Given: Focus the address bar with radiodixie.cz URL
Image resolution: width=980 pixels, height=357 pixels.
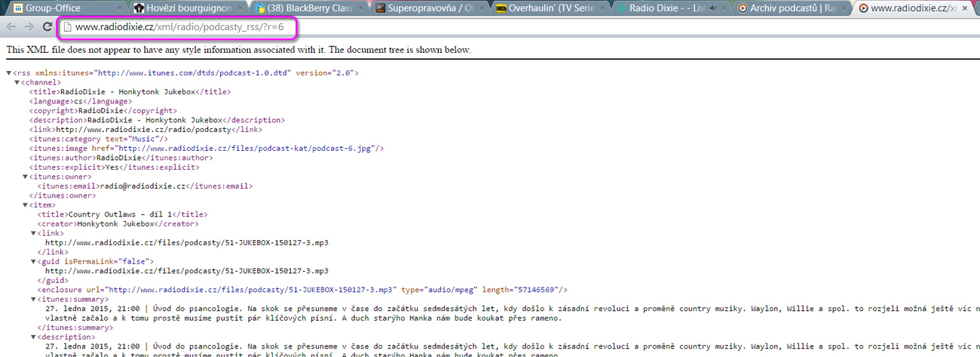Looking at the screenshot, I should [x=178, y=27].
